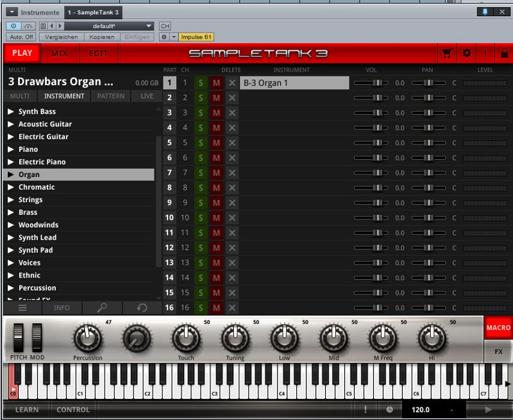Solo part 10
This screenshot has width=513, height=420.
tap(201, 218)
